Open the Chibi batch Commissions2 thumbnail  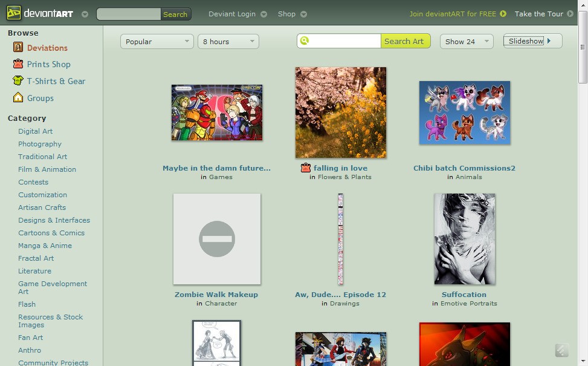(465, 113)
